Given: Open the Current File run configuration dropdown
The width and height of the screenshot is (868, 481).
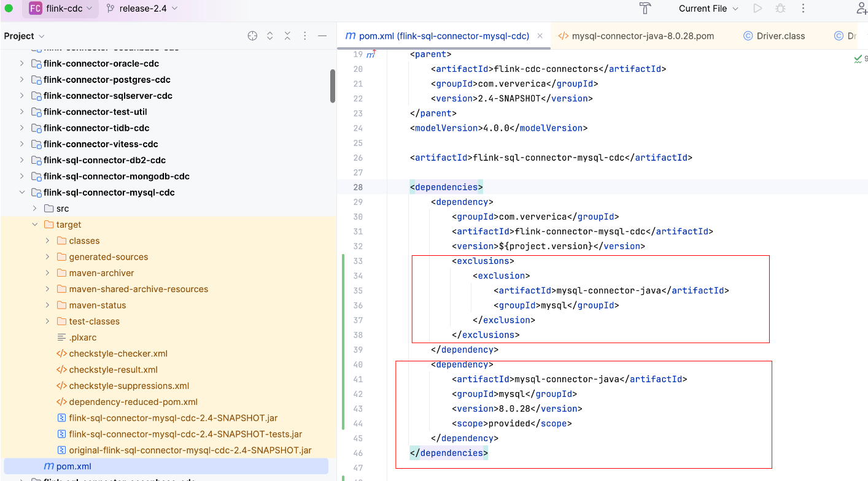Looking at the screenshot, I should coord(708,9).
